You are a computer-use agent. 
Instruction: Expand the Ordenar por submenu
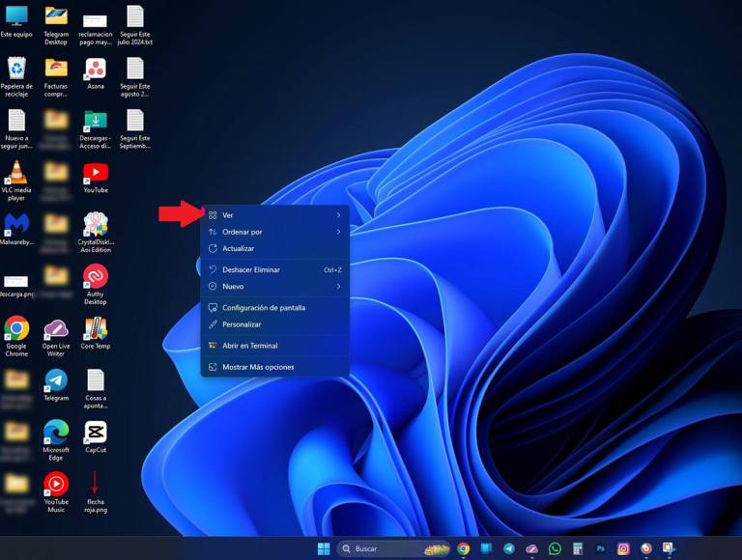tap(275, 232)
